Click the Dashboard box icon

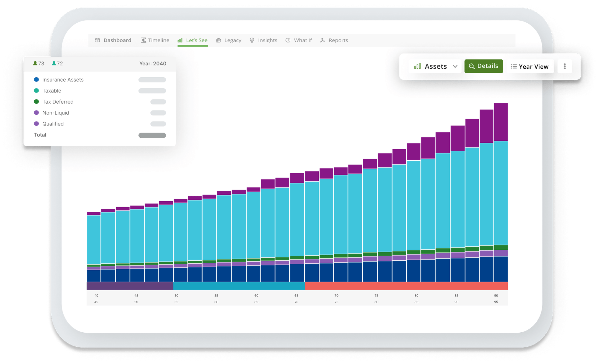tap(97, 40)
